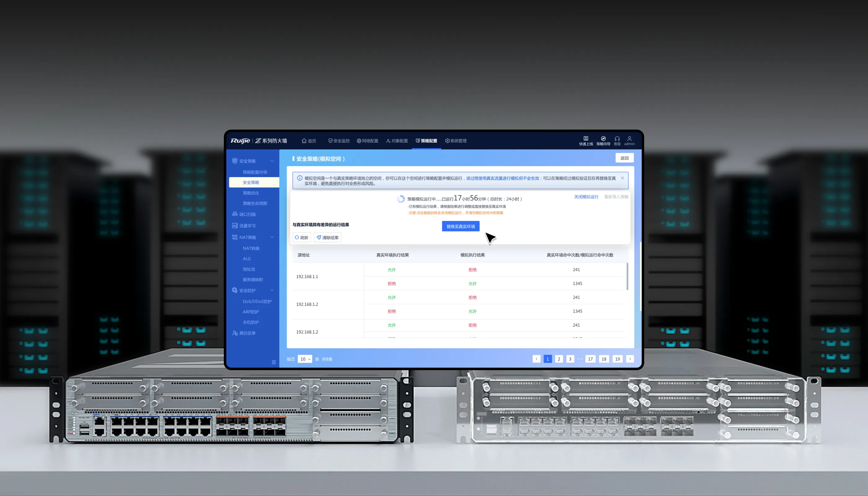Collapse the sidebar with bottom icon
The image size is (868, 496).
[273, 362]
